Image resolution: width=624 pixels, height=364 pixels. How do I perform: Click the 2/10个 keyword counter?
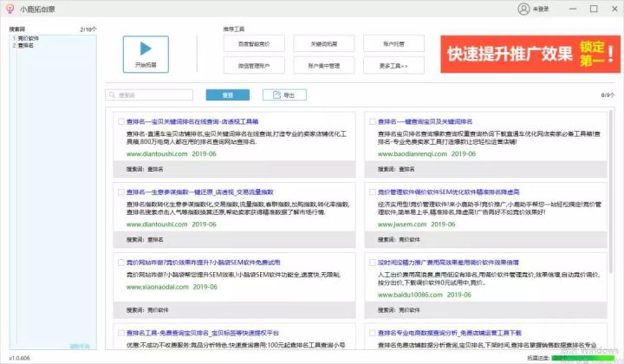pos(88,29)
